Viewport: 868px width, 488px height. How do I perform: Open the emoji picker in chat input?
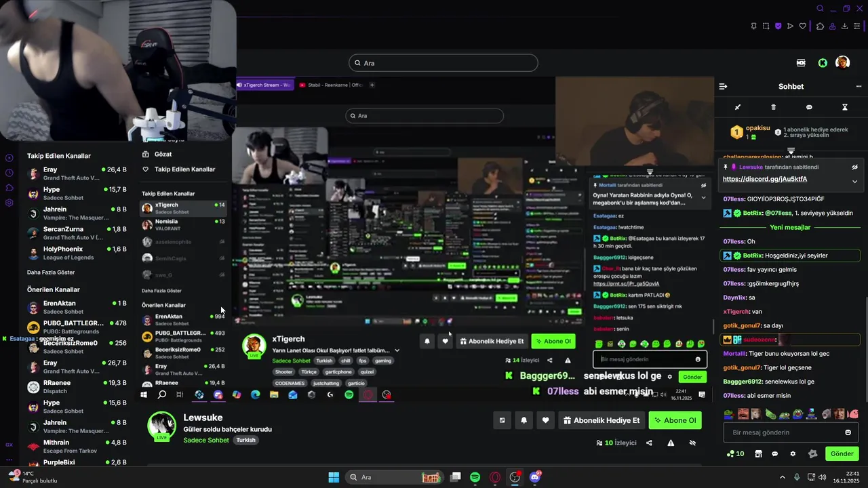pos(848,432)
